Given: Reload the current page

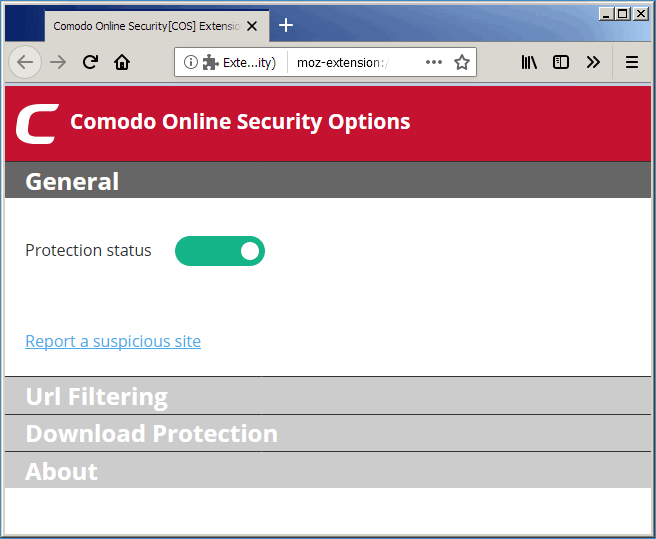Looking at the screenshot, I should click(x=90, y=62).
